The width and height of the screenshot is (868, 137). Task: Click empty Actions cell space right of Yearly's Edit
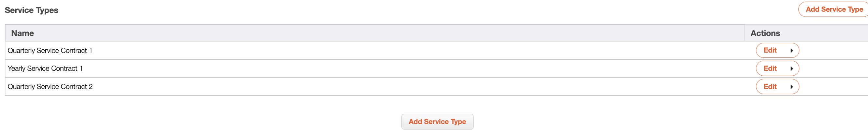pyautogui.click(x=832, y=68)
